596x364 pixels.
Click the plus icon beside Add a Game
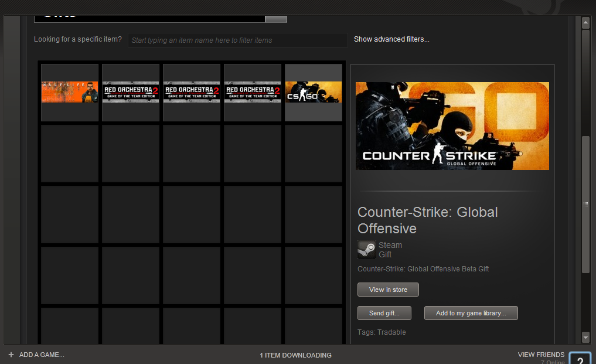coord(11,355)
